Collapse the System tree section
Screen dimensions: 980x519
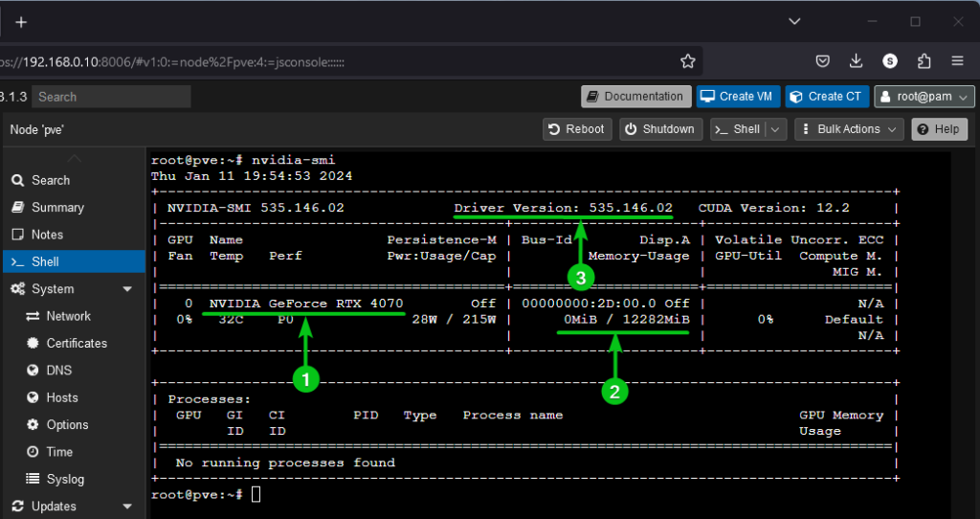pos(127,289)
